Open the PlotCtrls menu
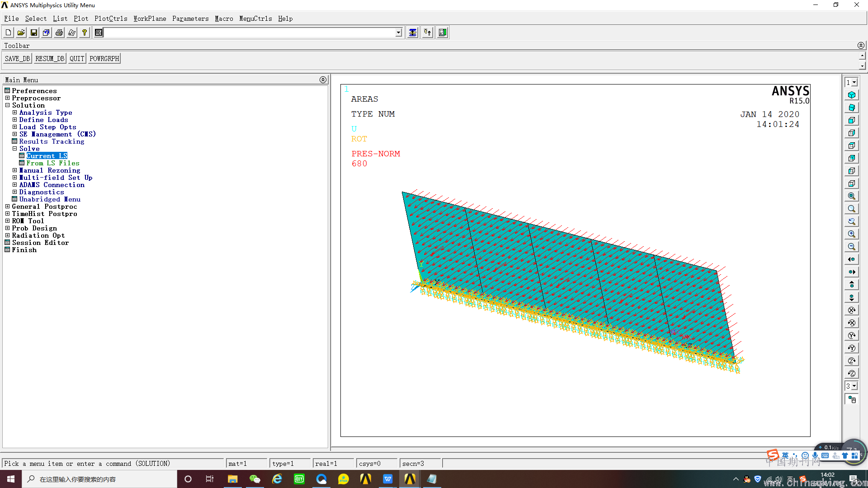868x488 pixels. [111, 19]
